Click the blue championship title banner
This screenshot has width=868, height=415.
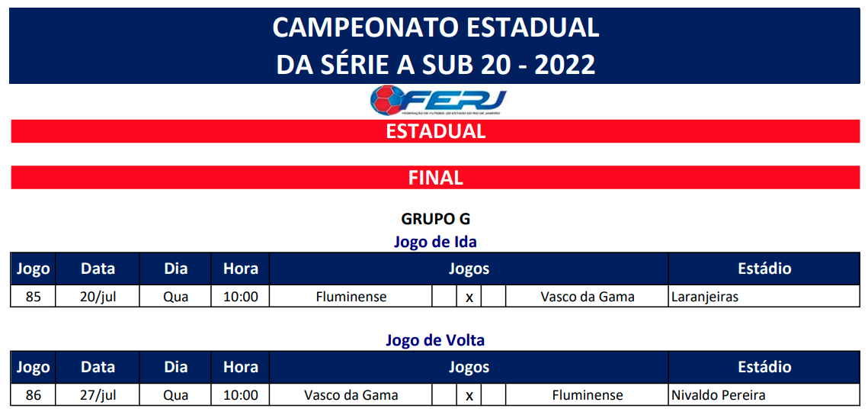(x=434, y=46)
